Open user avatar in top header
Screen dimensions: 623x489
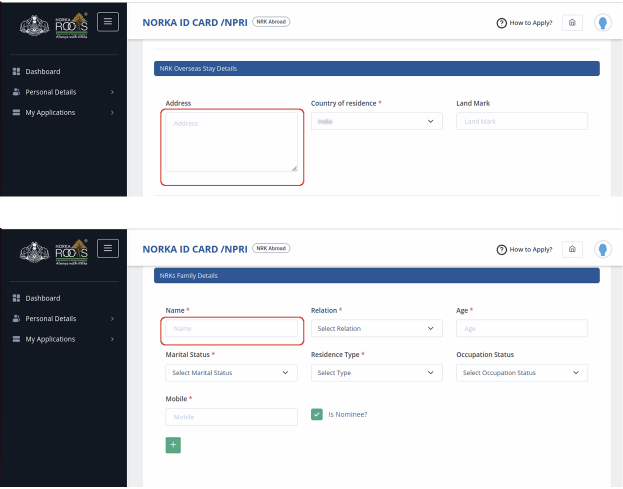tap(603, 23)
